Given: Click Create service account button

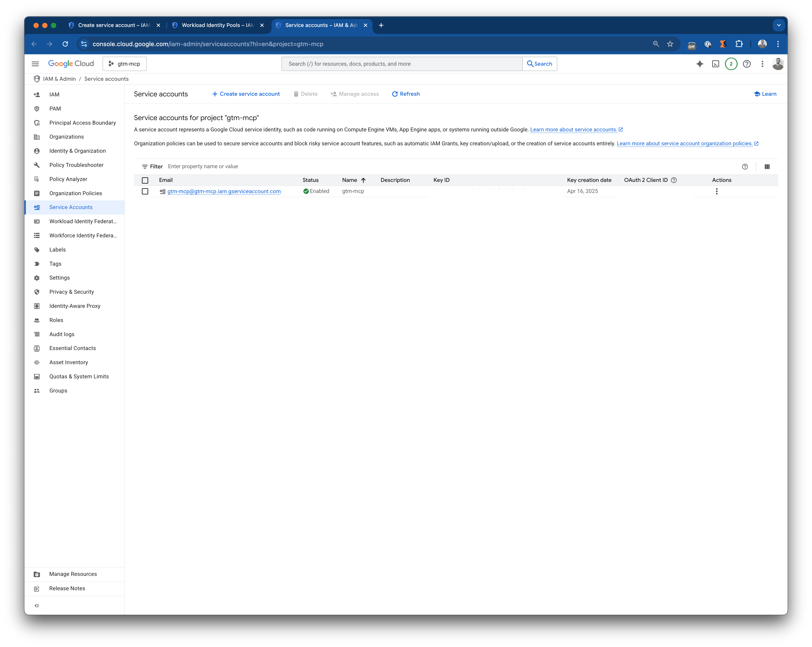Looking at the screenshot, I should pyautogui.click(x=246, y=94).
